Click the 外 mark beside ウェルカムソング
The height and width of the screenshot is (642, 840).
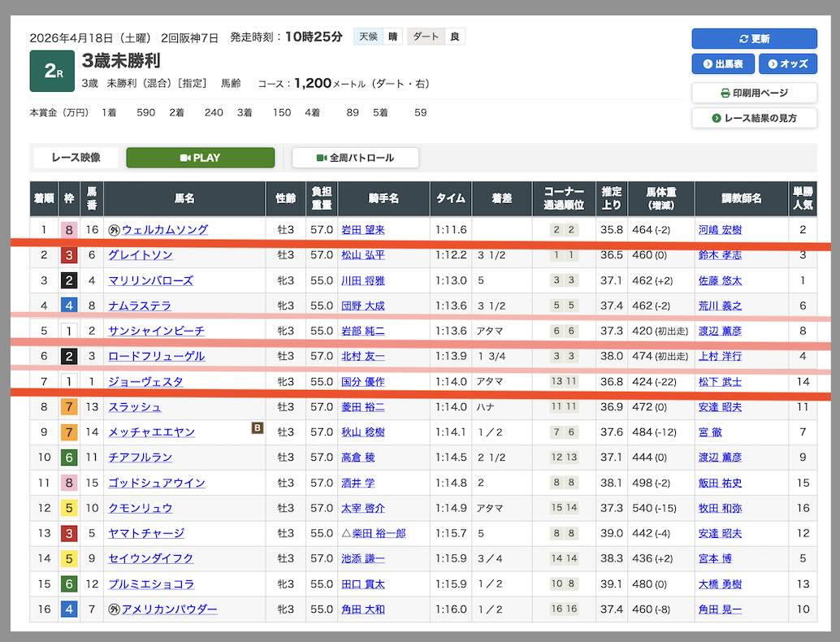click(x=115, y=230)
